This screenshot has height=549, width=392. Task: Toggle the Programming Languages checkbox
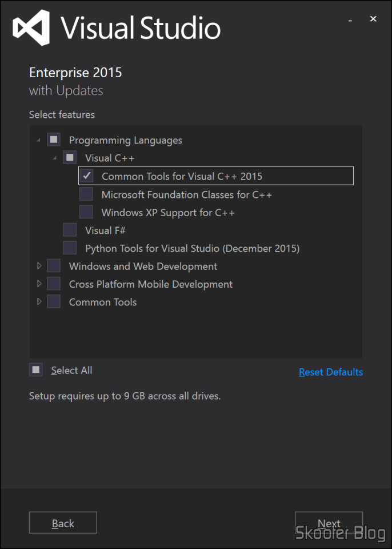pos(53,139)
